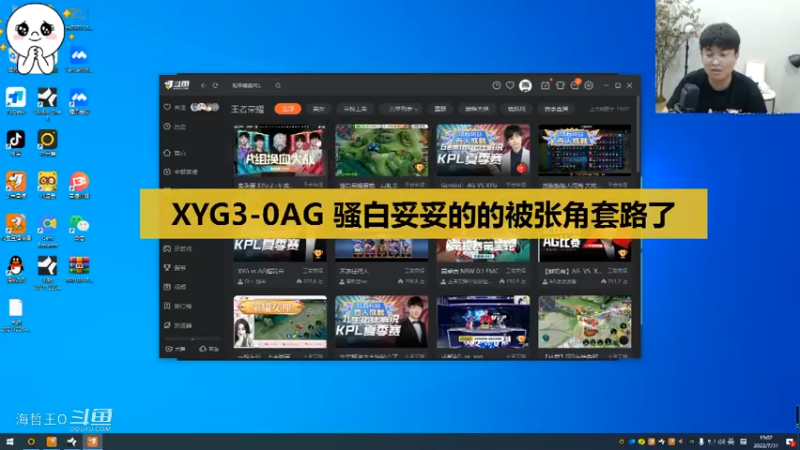Open the bottom-right gameplay stream thumbnail
The image size is (800, 450).
pos(585,322)
